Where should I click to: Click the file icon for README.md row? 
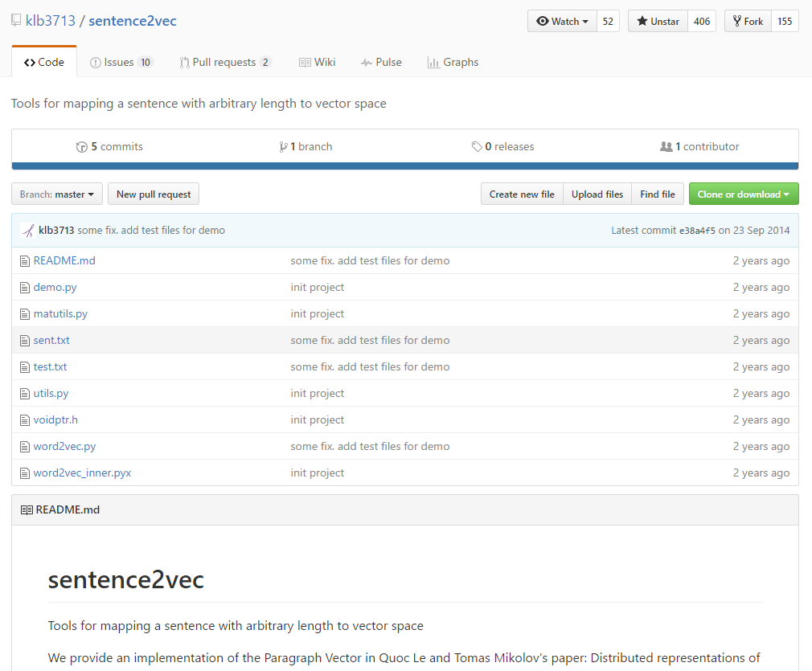click(x=25, y=261)
